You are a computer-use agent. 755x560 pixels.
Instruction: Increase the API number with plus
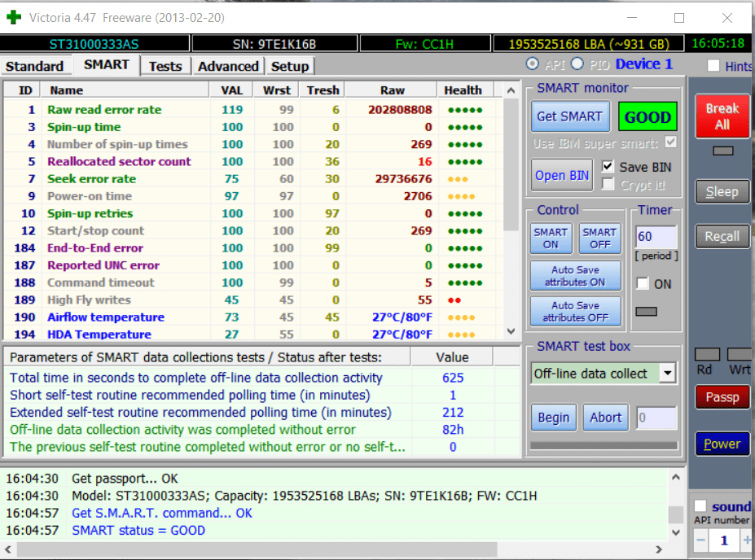[746, 540]
